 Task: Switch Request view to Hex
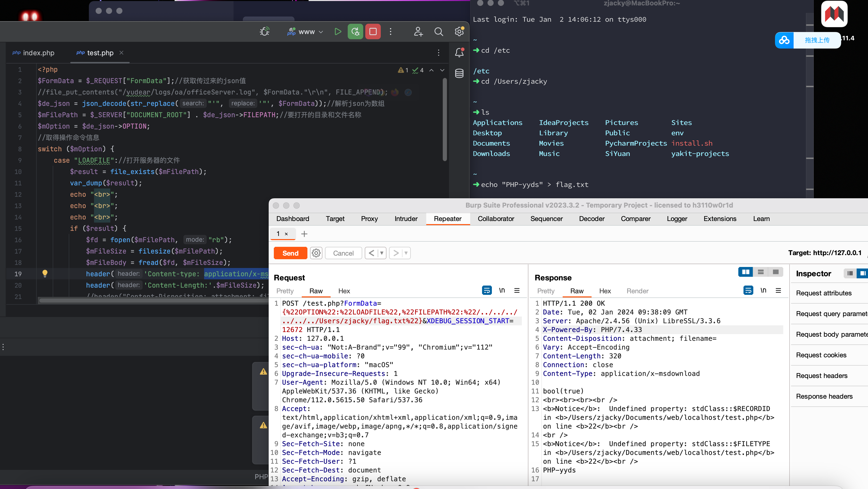click(x=344, y=291)
